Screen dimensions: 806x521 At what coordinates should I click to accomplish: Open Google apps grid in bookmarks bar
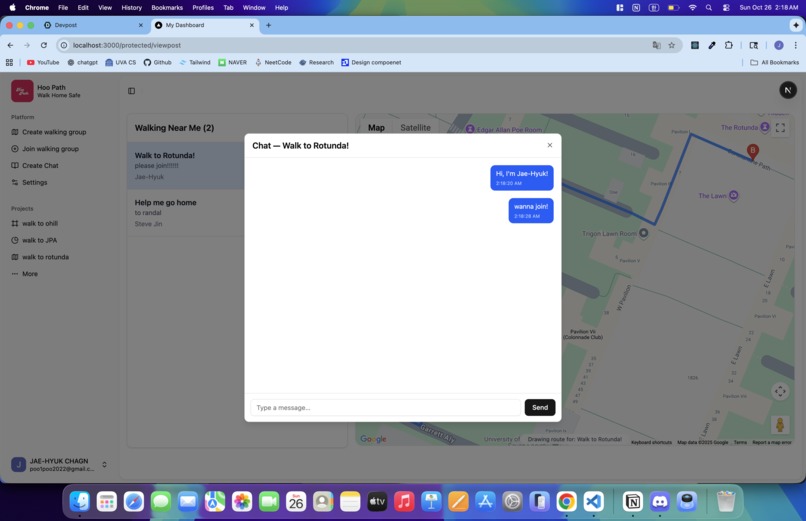click(x=9, y=62)
